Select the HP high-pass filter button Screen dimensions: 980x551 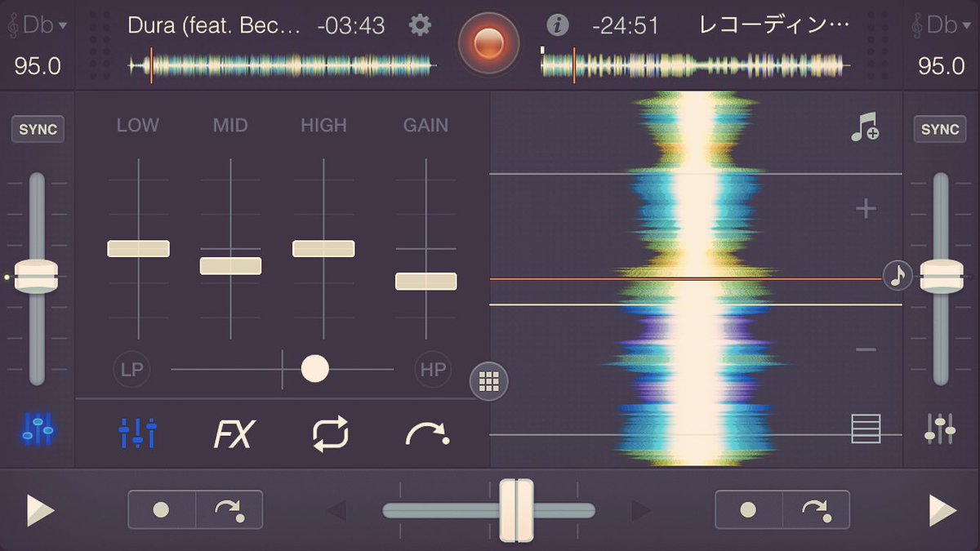(432, 370)
